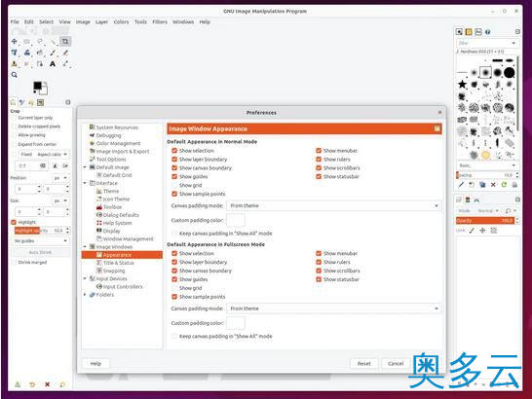Select the Eraser tool
Image resolution: width=532 pixels, height=399 pixels.
point(65,53)
